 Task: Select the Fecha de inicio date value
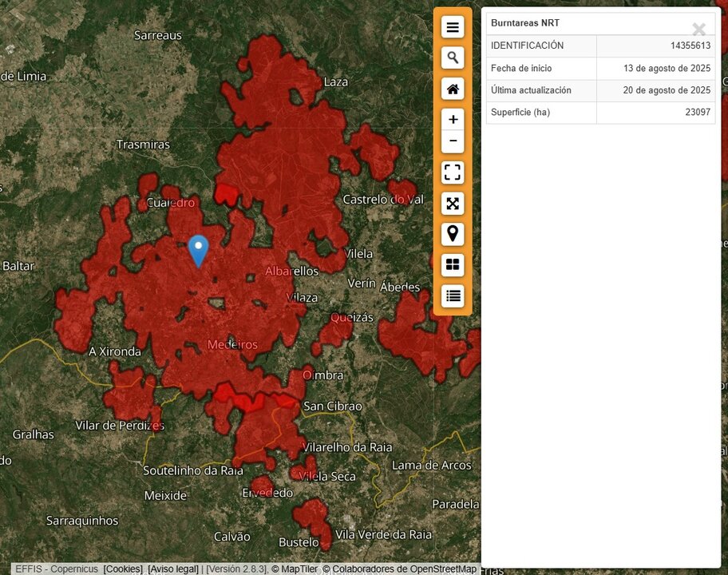coord(667,68)
